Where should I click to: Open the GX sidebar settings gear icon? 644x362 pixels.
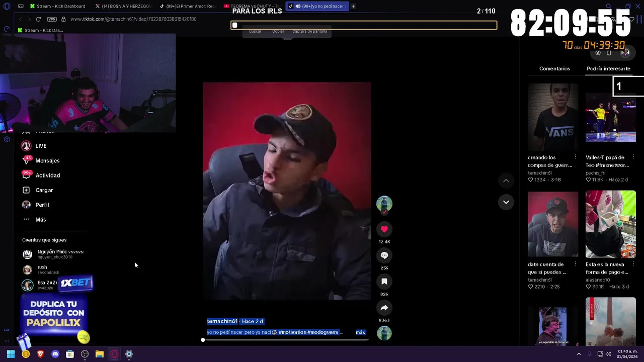coord(7,139)
